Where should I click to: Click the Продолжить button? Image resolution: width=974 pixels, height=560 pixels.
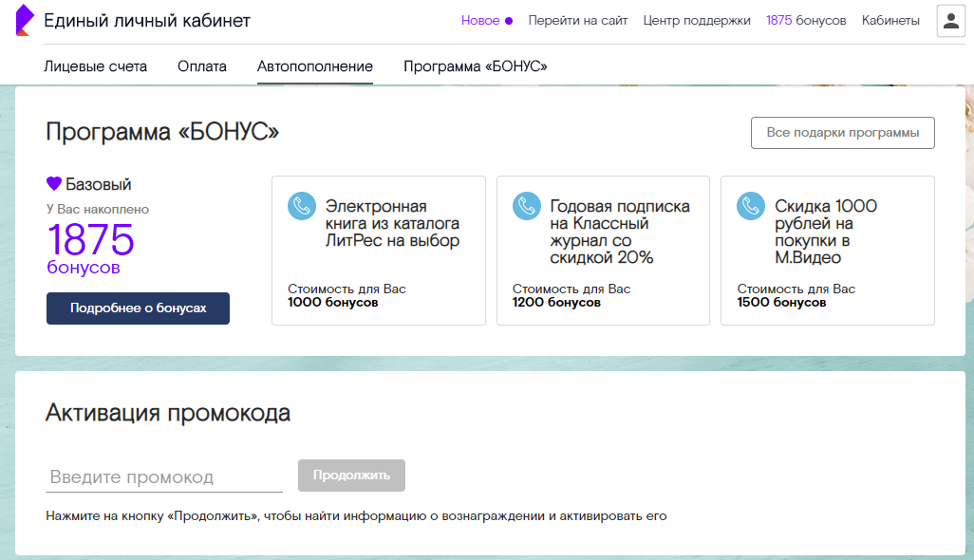351,476
